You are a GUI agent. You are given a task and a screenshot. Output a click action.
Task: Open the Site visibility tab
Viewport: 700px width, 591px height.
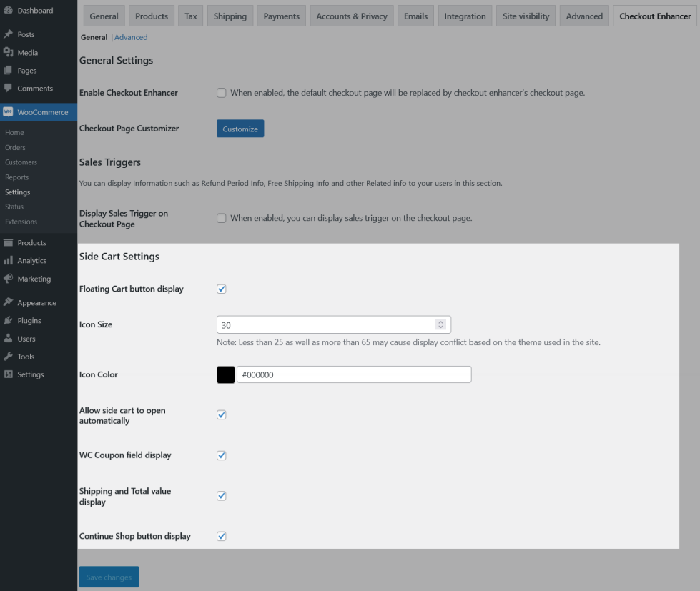pyautogui.click(x=526, y=16)
